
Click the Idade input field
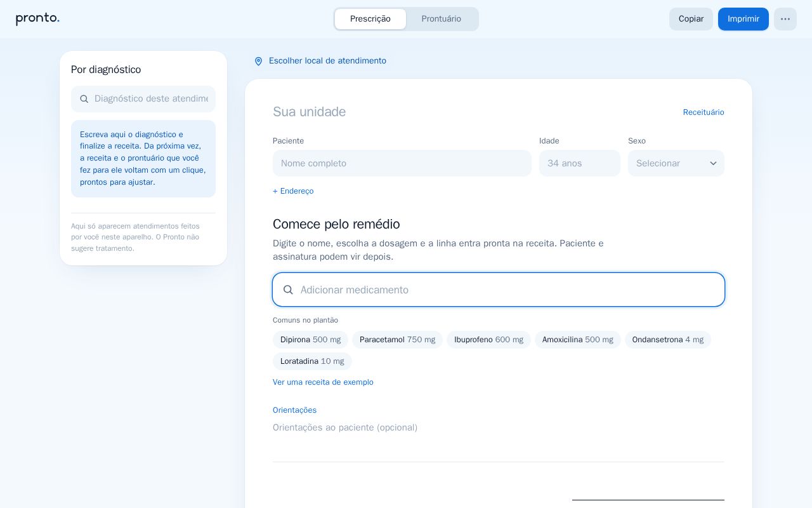click(580, 163)
